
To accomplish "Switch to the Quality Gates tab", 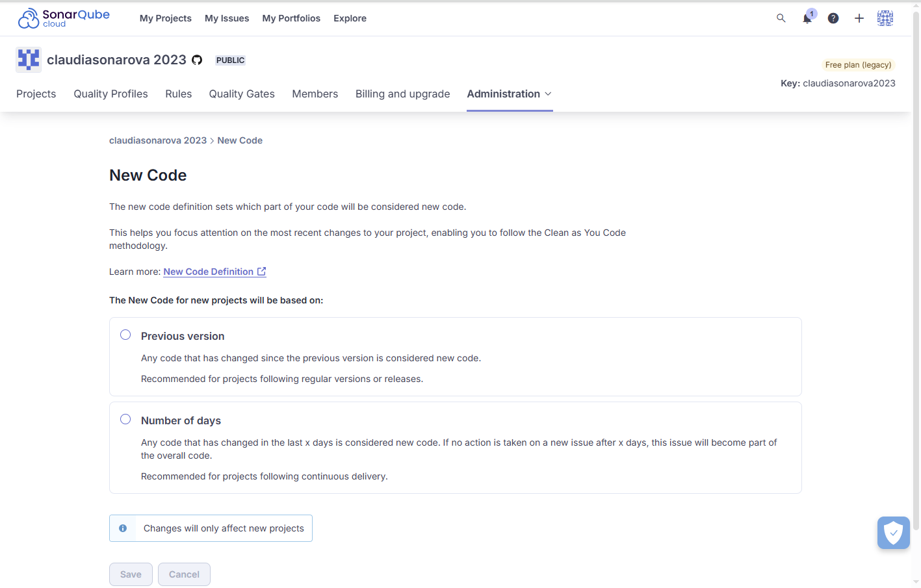I will 241,94.
